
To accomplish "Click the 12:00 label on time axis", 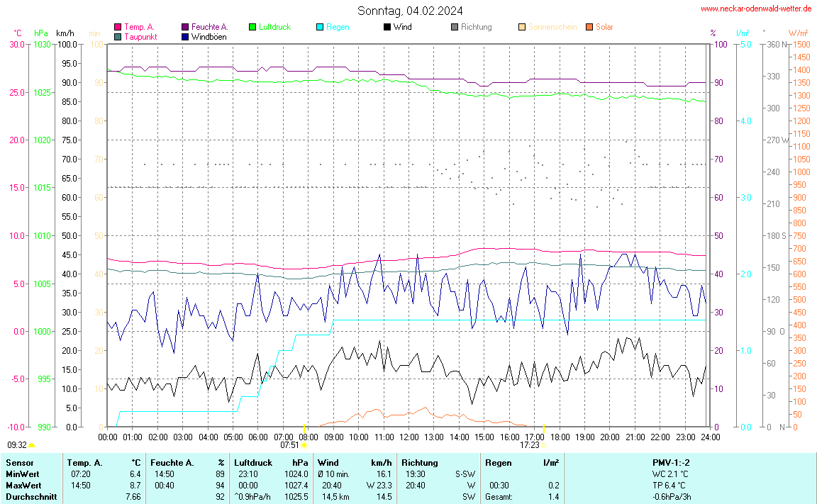I will (x=409, y=437).
